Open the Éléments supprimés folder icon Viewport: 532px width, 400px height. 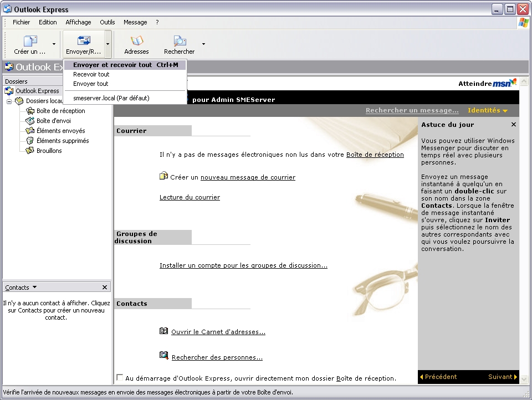pyautogui.click(x=30, y=141)
